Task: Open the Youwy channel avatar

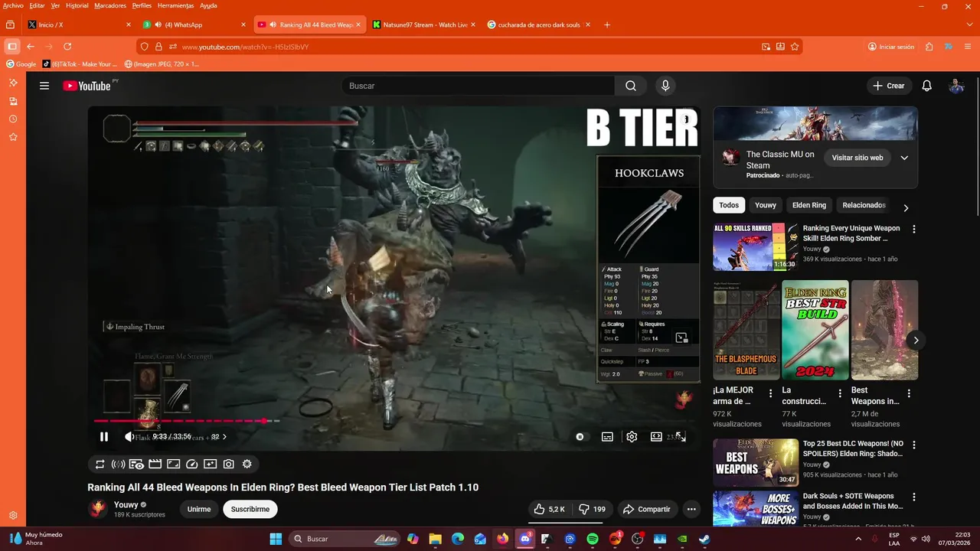Action: tap(98, 509)
